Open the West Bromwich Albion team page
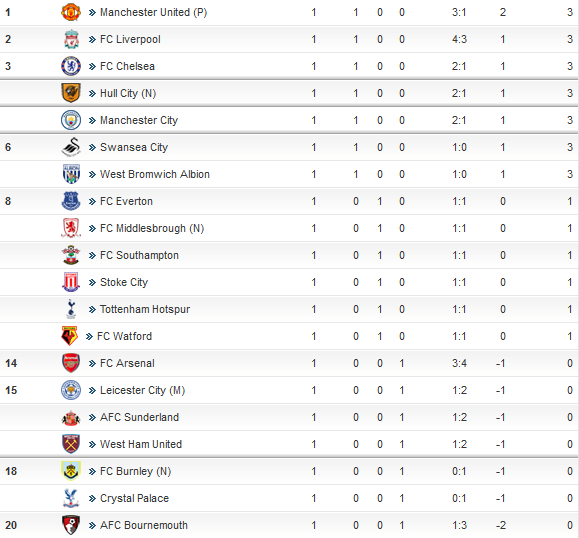Screen dimensions: 579x538 pos(155,174)
